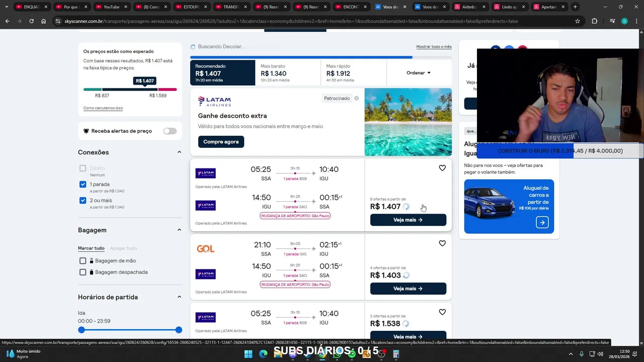Screen dimensions: 644x362
Task: Open Mostrar todo o mês link
Action: coord(434,47)
